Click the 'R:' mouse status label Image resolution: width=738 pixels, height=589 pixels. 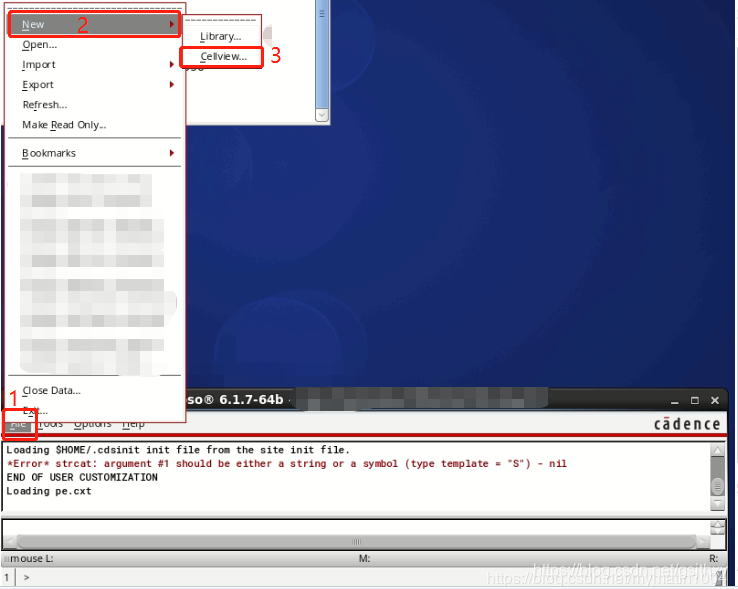(714, 559)
